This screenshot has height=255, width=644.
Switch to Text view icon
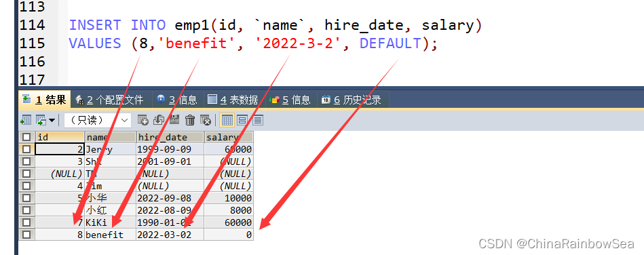[258, 120]
